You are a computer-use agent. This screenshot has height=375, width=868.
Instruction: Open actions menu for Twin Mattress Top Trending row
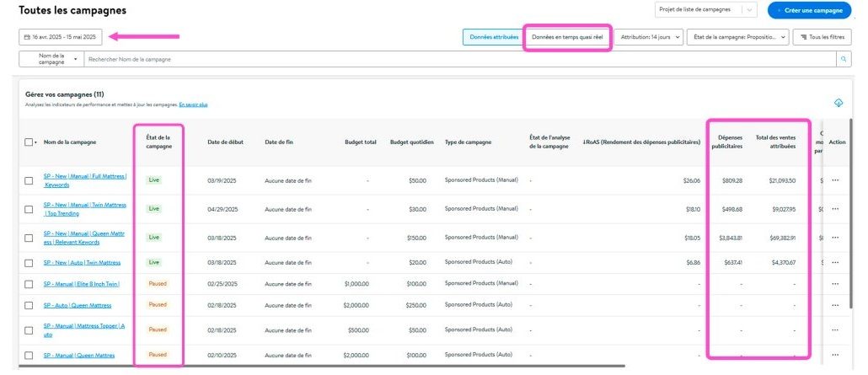835,209
